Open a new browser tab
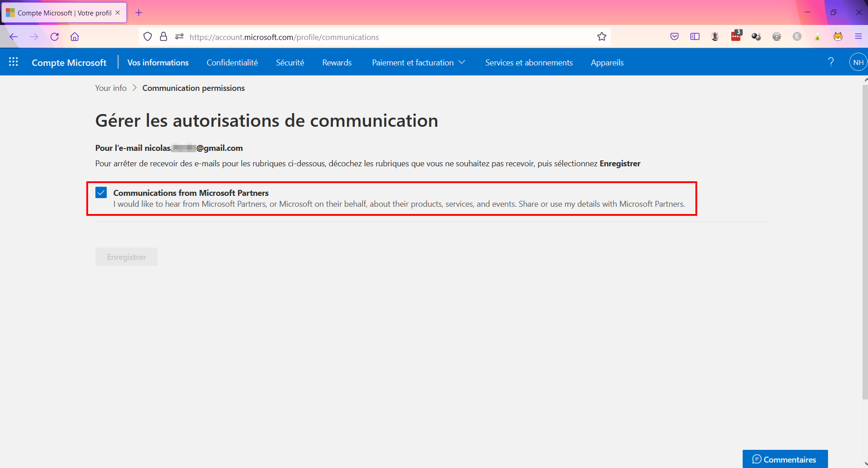The width and height of the screenshot is (868, 468). point(139,13)
